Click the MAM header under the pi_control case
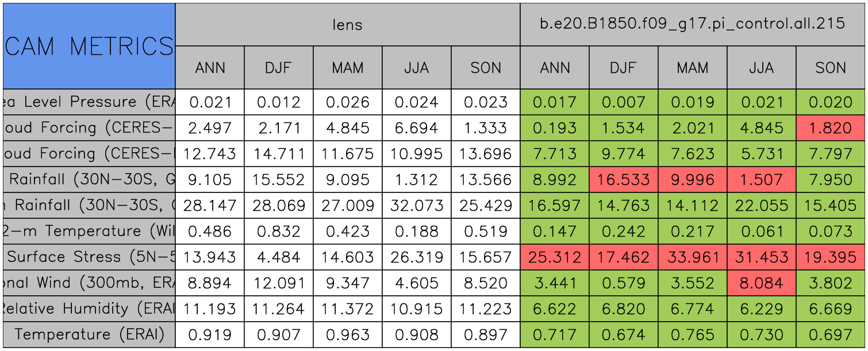The height and width of the screenshot is (351, 868). (692, 68)
